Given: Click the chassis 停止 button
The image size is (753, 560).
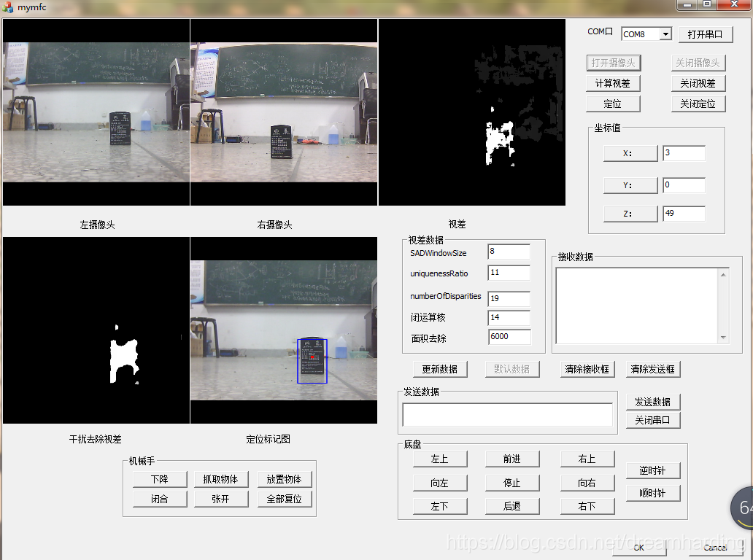Looking at the screenshot, I should point(512,483).
